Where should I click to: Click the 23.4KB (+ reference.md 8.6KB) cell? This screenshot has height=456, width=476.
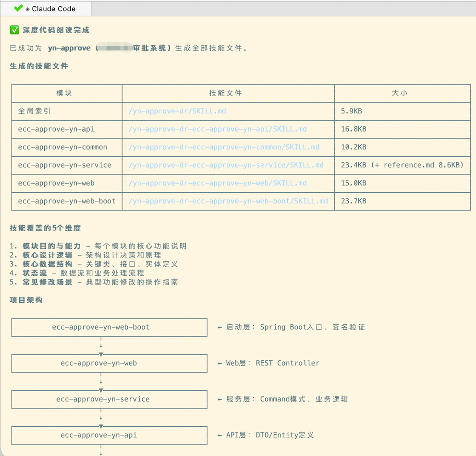click(x=403, y=165)
